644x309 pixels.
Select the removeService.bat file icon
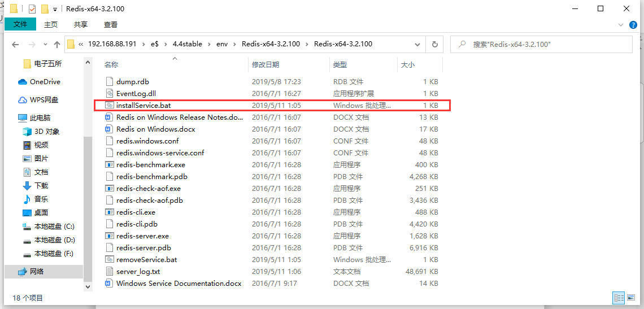109,260
